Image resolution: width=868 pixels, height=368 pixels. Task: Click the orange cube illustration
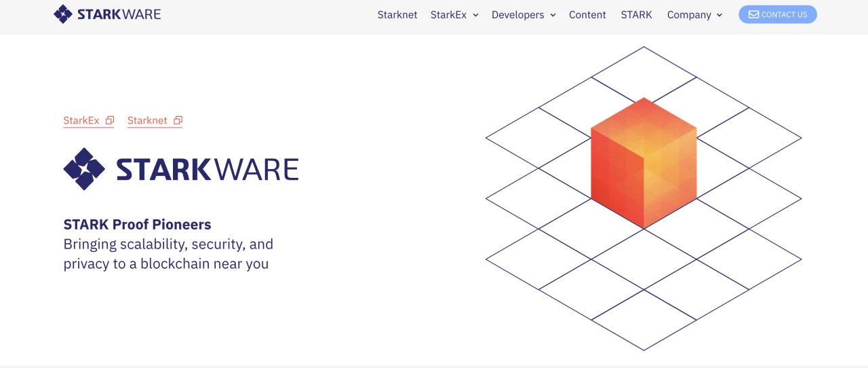(644, 163)
